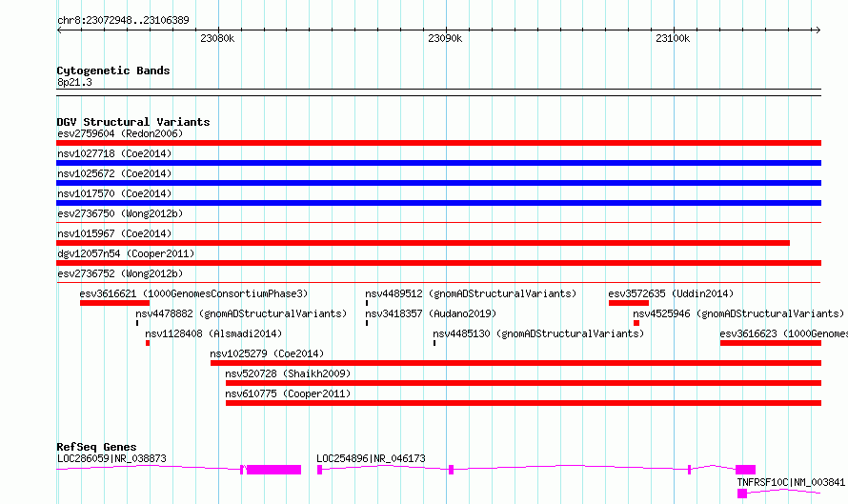The height and width of the screenshot is (504, 848).
Task: Click the esv3616621 variant label
Action: (193, 293)
